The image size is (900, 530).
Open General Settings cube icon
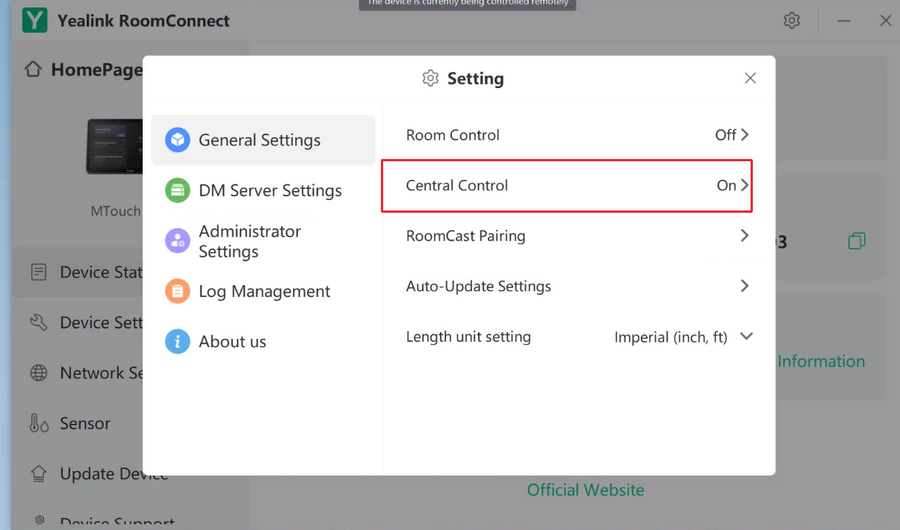coord(177,140)
